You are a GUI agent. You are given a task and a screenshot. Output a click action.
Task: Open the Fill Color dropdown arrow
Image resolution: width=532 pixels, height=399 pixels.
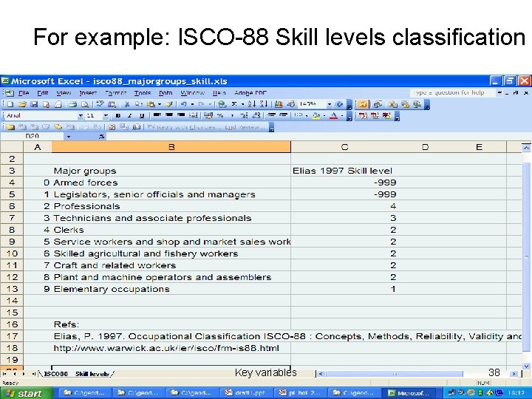pos(324,116)
